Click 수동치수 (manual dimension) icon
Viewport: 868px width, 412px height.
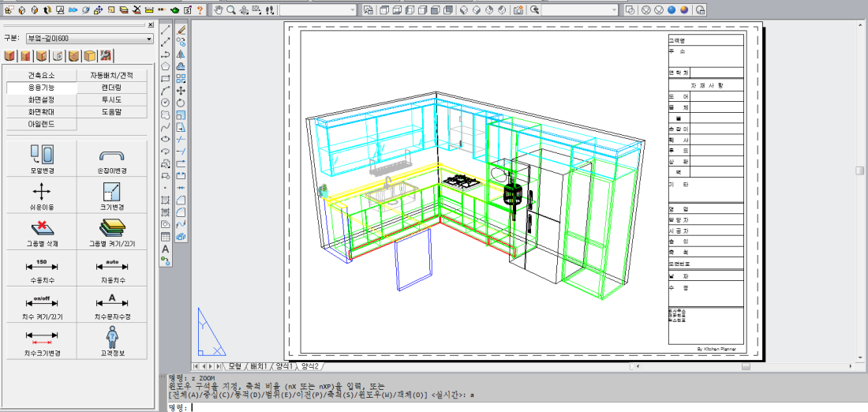42,264
